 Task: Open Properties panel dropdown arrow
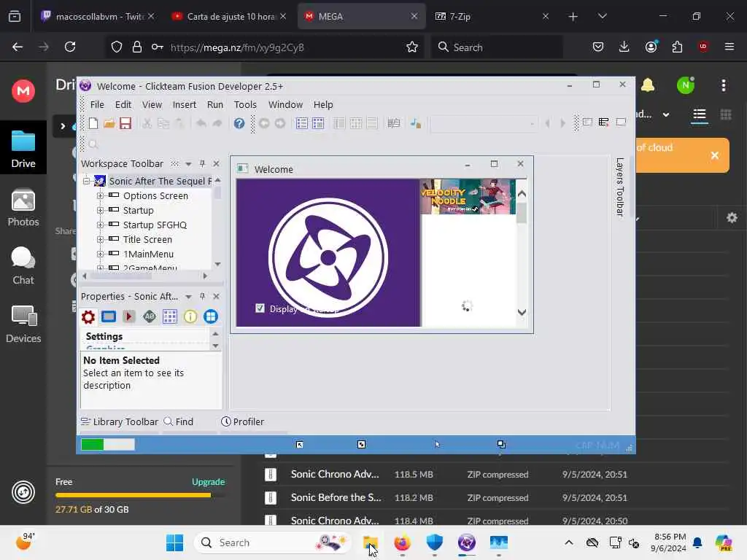tap(189, 297)
